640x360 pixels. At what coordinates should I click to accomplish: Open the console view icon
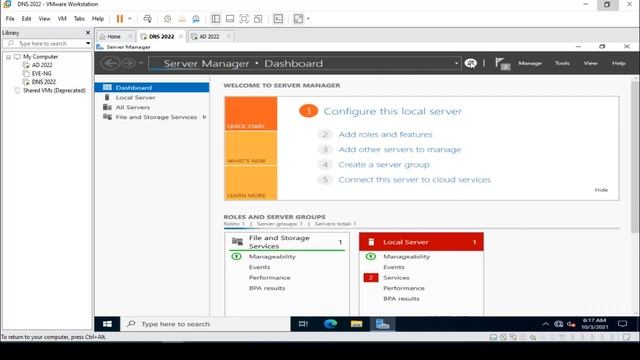(278, 19)
